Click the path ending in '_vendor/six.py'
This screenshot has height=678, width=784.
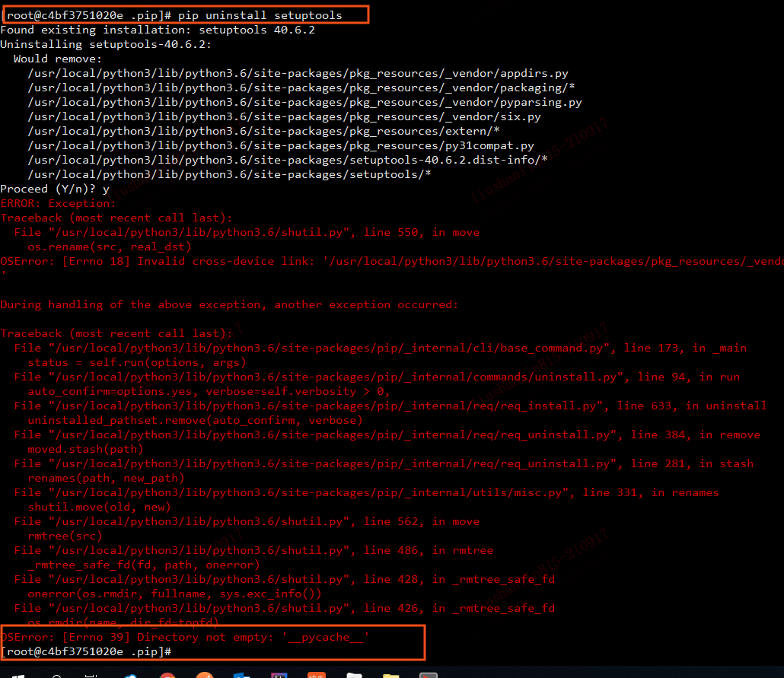pos(285,117)
